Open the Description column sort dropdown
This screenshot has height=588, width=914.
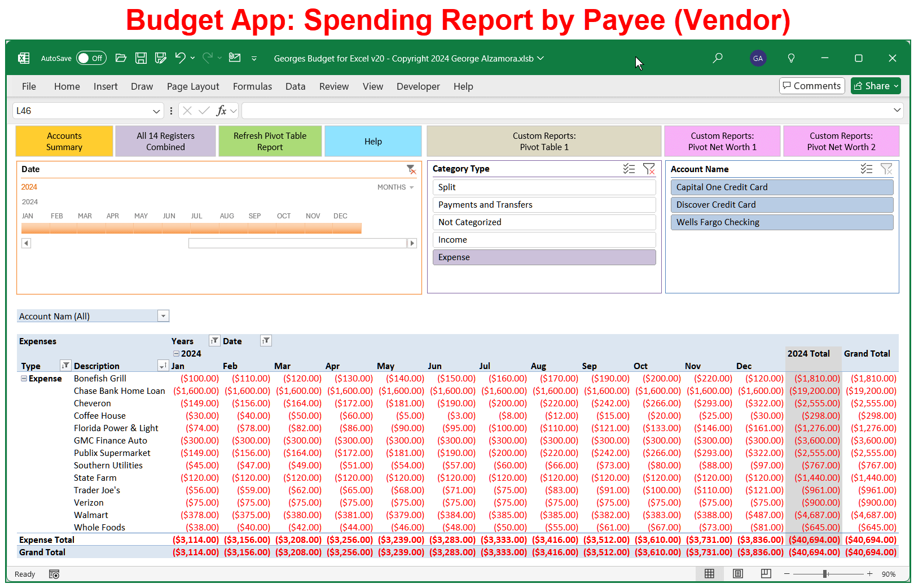tap(163, 366)
